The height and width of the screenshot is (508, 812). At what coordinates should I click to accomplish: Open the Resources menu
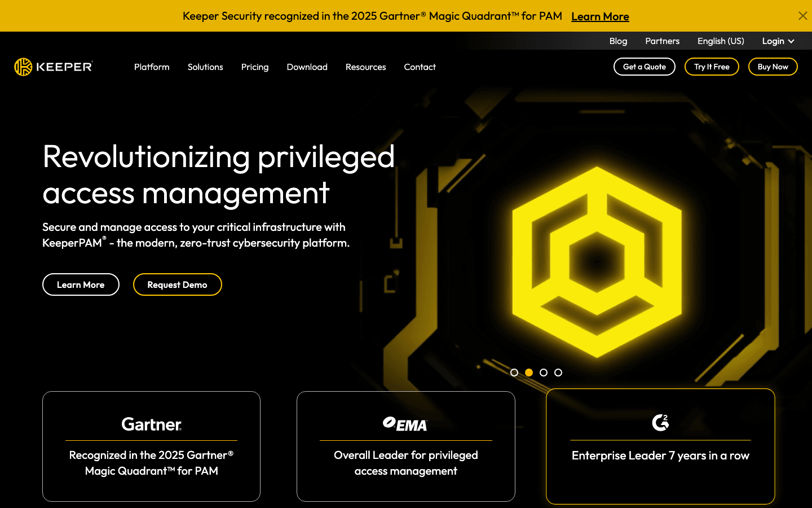pos(365,67)
